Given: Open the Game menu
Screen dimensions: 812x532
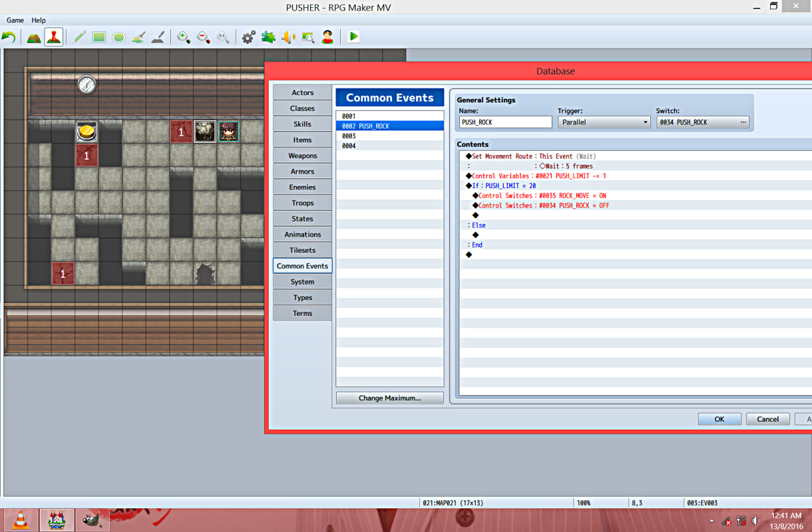Looking at the screenshot, I should [x=15, y=21].
